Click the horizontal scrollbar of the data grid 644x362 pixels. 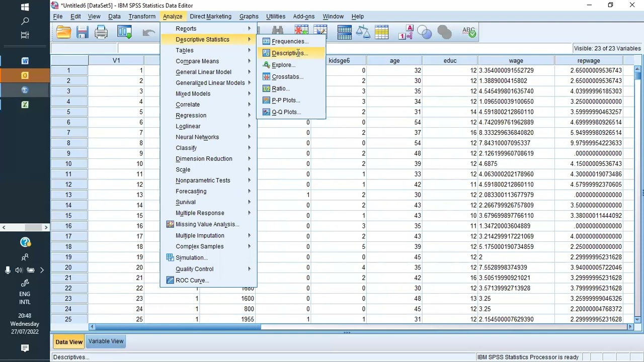(360, 327)
